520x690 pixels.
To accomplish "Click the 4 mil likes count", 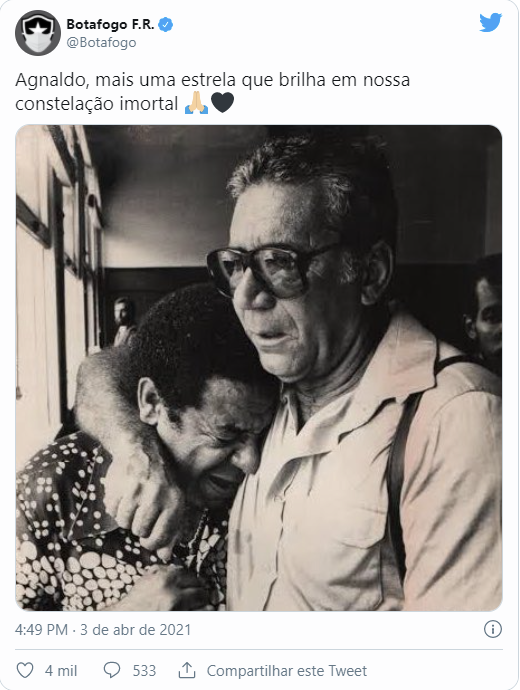I will (x=61, y=671).
